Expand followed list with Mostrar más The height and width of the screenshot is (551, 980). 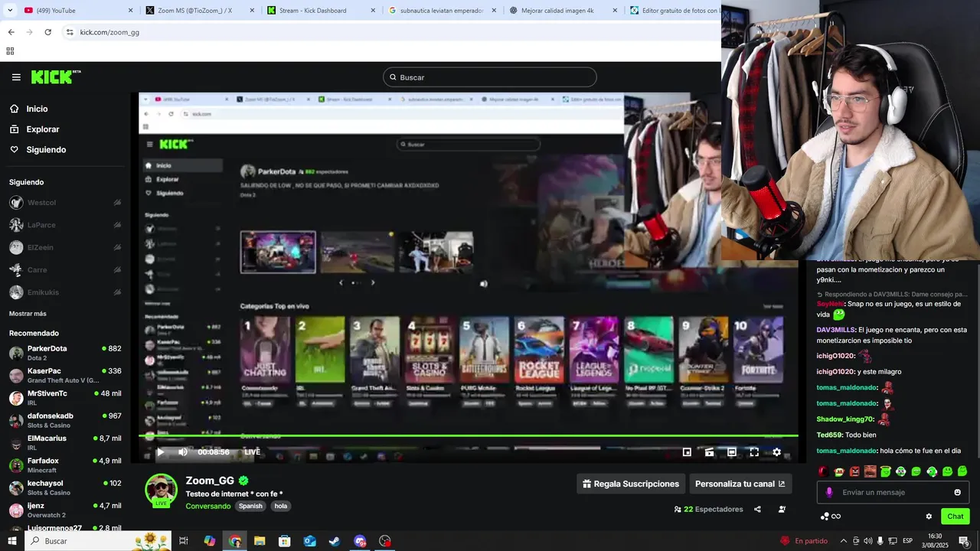click(x=28, y=314)
